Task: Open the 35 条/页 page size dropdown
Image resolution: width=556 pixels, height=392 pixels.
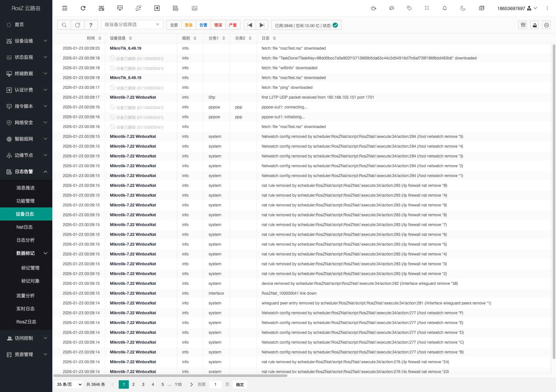Action: pos(69,384)
